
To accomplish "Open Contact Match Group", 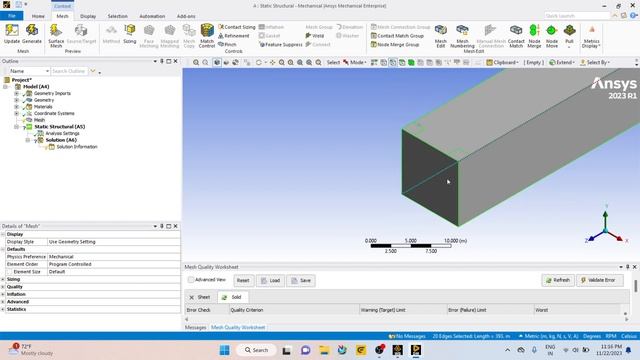I will click(397, 36).
